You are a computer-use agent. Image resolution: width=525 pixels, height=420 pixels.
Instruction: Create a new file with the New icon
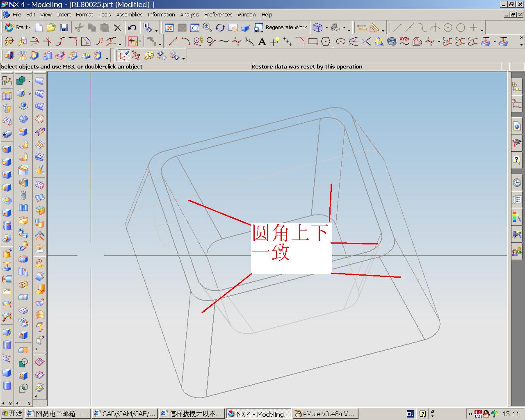(x=39, y=27)
